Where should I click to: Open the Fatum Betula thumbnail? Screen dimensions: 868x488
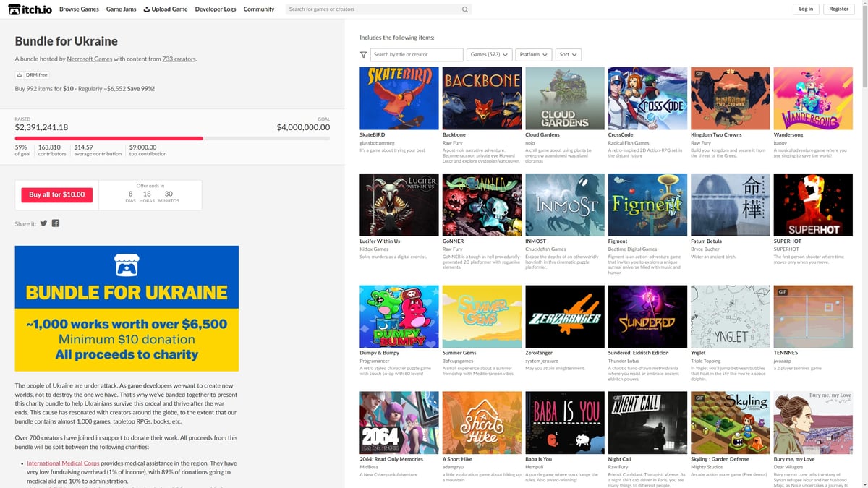pyautogui.click(x=731, y=205)
